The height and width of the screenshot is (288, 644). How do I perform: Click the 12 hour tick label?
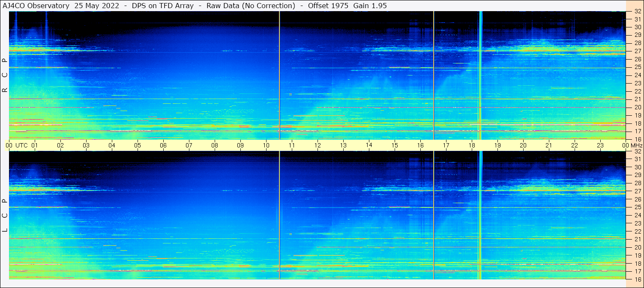click(318, 145)
